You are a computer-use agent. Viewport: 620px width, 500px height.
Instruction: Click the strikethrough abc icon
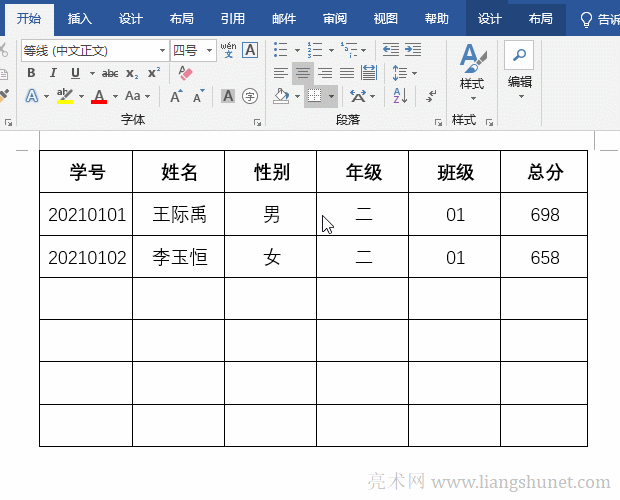pyautogui.click(x=110, y=73)
